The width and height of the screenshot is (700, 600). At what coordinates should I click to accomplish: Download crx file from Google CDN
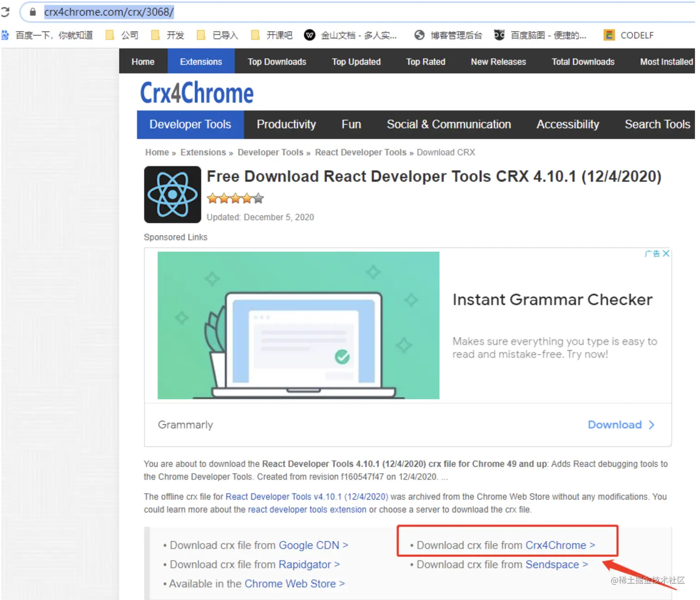tap(313, 545)
